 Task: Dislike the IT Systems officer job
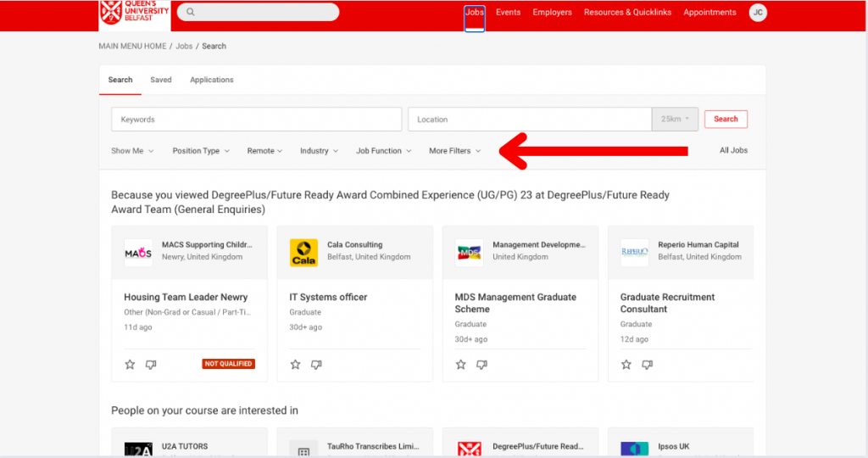pyautogui.click(x=316, y=365)
